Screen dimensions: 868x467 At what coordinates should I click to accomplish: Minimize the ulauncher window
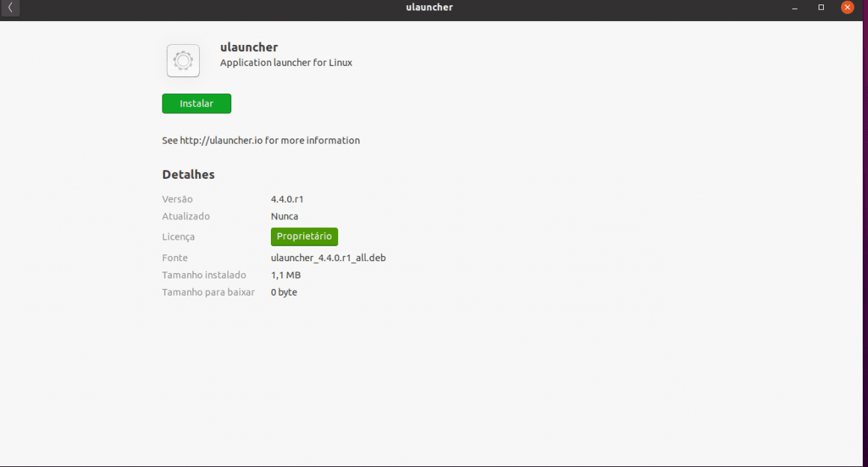[795, 7]
